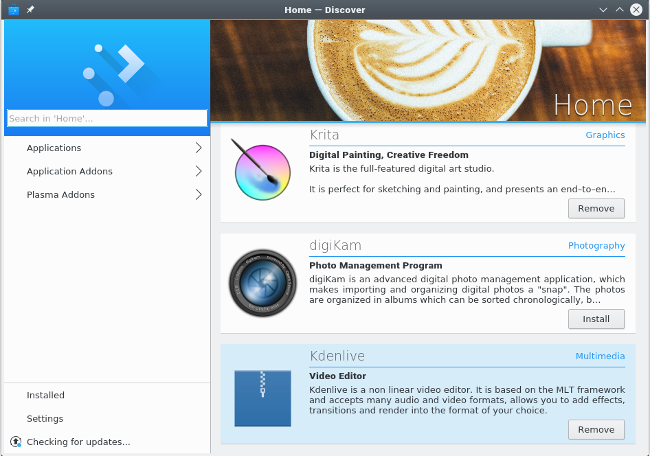Viewport: 650px width, 456px height.
Task: Focus the Search in 'Home' field
Action: click(x=106, y=118)
